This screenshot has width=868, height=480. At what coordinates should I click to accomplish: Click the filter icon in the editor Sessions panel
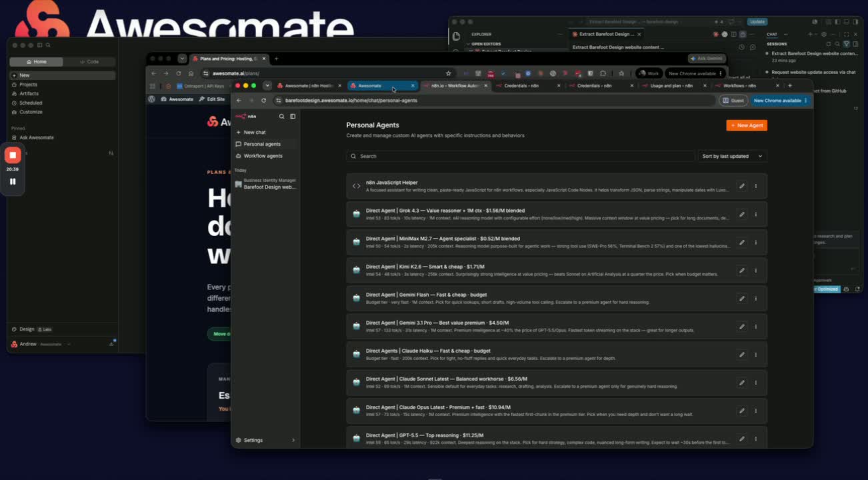pyautogui.click(x=847, y=44)
